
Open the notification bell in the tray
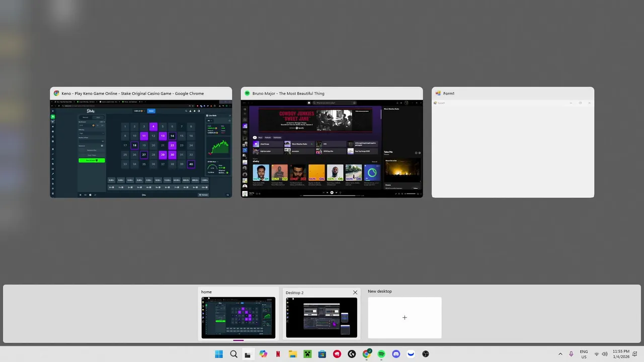(x=636, y=354)
